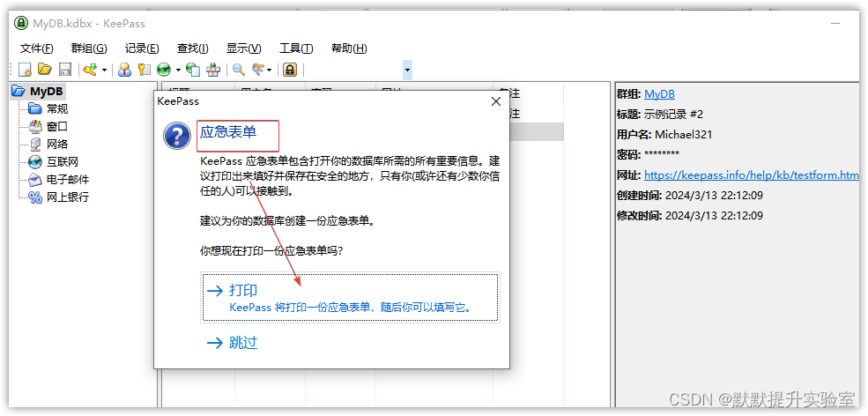Viewport: 868px width, 416px height.
Task: Open the 工具(T) menu
Action: pyautogui.click(x=296, y=48)
